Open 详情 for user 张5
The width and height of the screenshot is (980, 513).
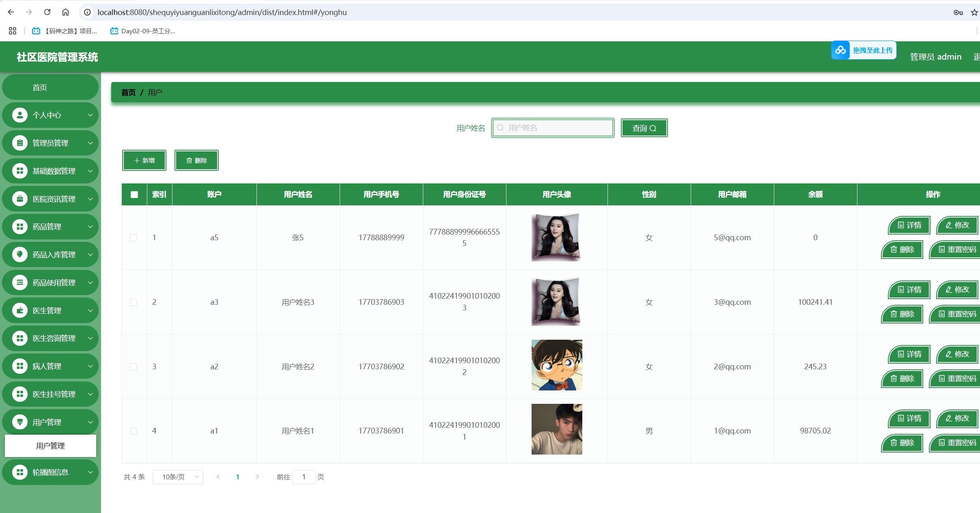pos(909,225)
